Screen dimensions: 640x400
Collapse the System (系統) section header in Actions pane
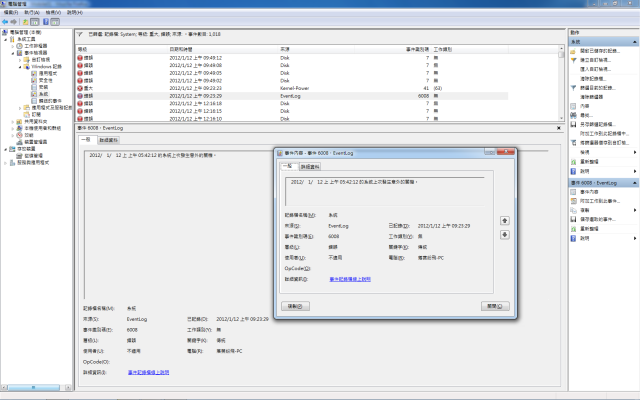[635, 42]
